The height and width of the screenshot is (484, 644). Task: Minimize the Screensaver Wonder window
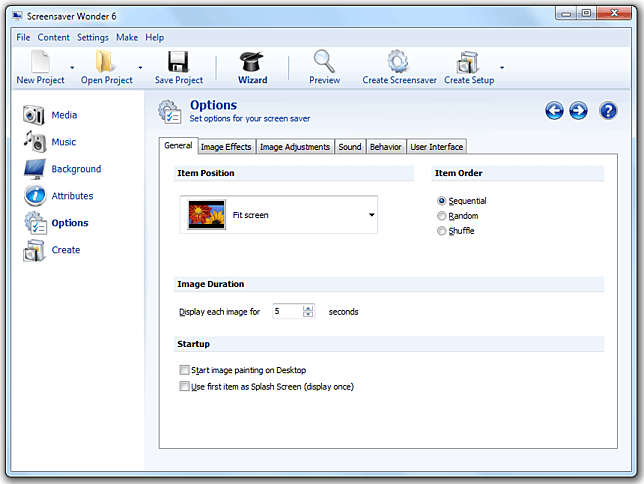pos(566,14)
